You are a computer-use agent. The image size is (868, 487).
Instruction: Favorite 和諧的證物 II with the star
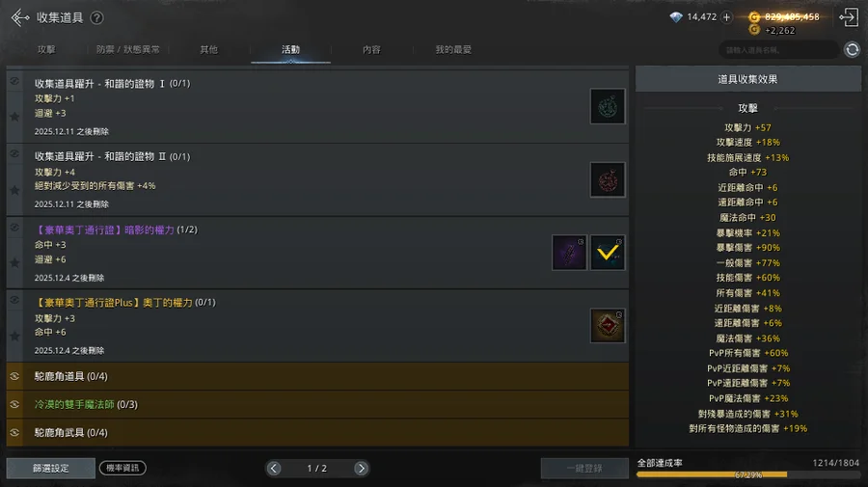click(14, 190)
